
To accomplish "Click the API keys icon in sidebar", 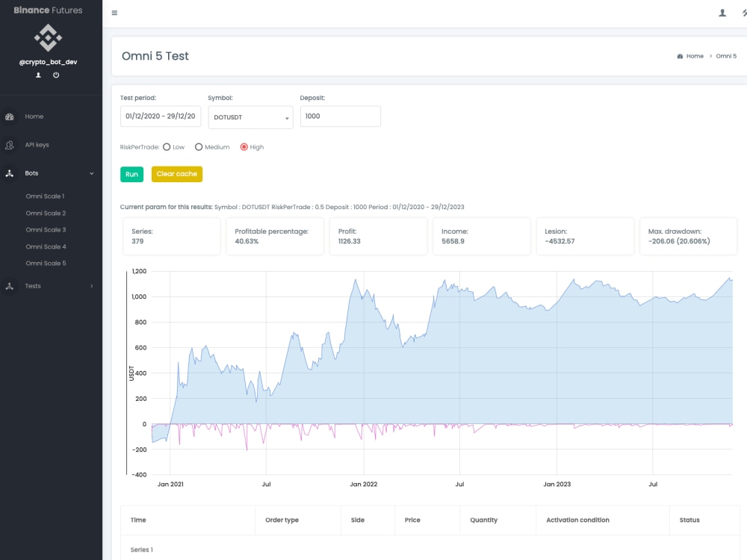I will tap(9, 145).
